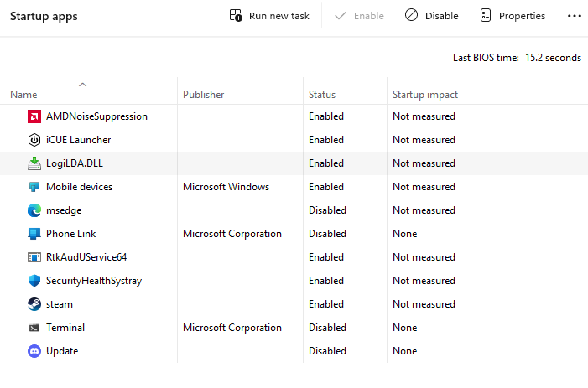Click the LogiLDA.DLL installer icon
Screen dimensions: 588x388
pyautogui.click(x=34, y=163)
